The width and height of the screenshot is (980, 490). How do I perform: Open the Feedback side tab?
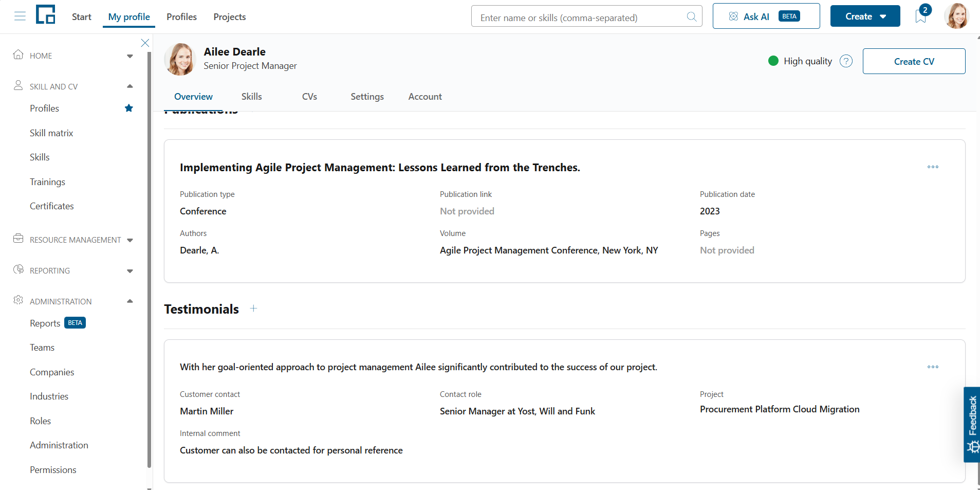pos(972,425)
